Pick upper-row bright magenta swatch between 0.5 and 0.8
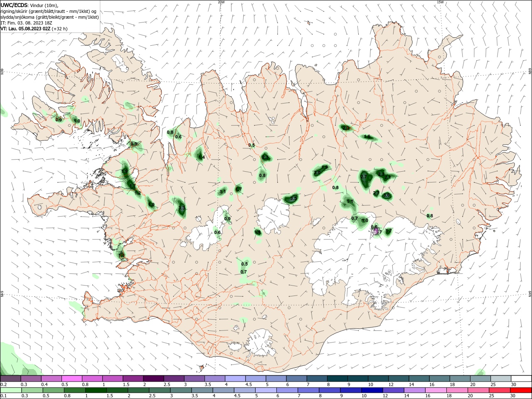Viewport: 532px width, 399px height. pyautogui.click(x=72, y=378)
